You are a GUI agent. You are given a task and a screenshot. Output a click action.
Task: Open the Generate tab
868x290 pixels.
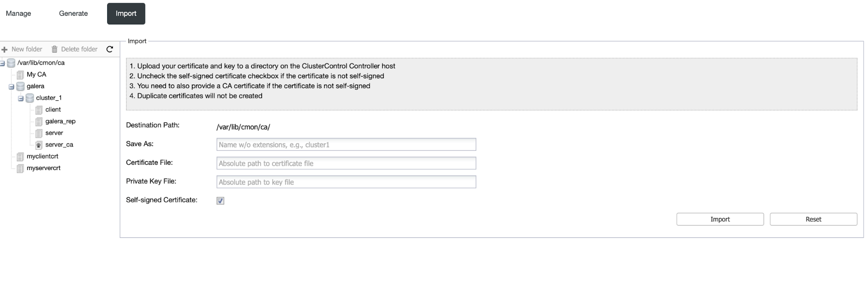coord(73,13)
